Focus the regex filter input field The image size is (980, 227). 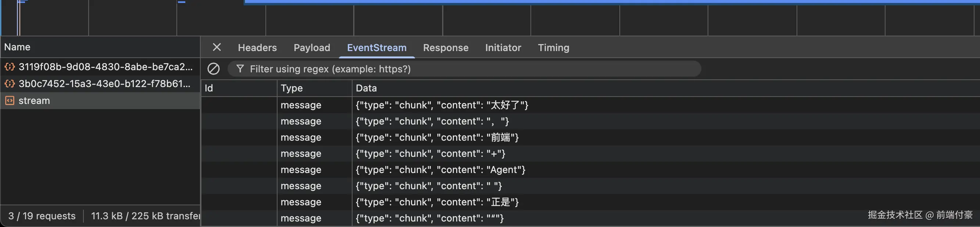(x=472, y=69)
